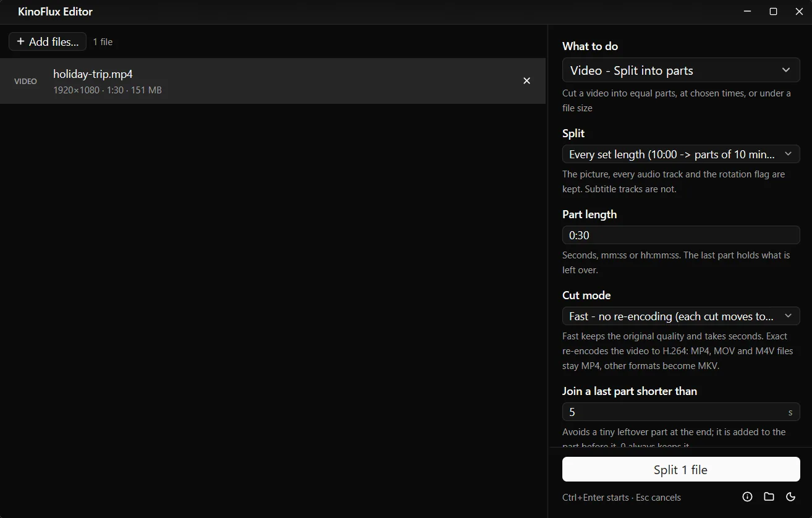Maximize the KinoFlux Editor window
Viewport: 812px width, 518px height.
coord(773,12)
